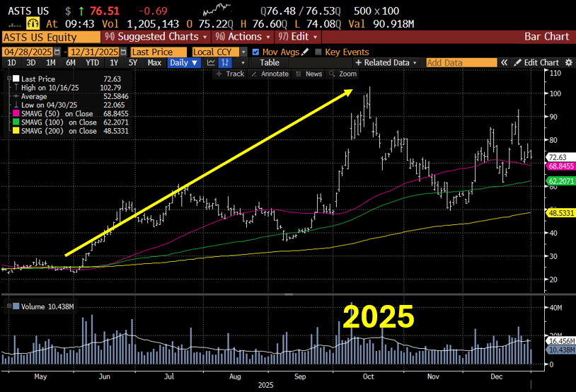Image resolution: width=576 pixels, height=392 pixels.
Task: Click the Edit Chart button
Action: coord(536,62)
